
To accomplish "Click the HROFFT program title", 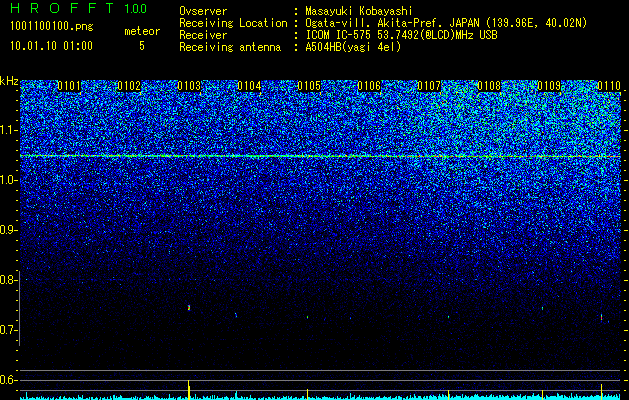I will pos(62,8).
